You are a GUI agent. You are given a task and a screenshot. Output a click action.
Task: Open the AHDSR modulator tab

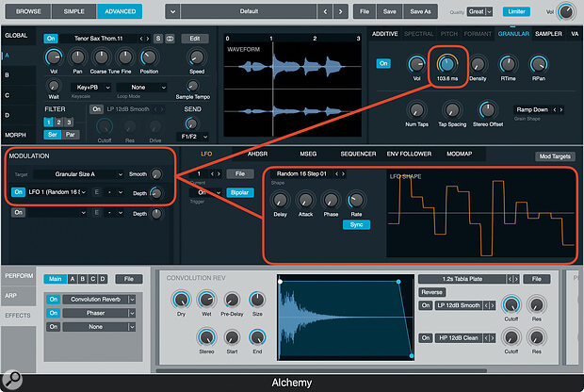coord(257,154)
